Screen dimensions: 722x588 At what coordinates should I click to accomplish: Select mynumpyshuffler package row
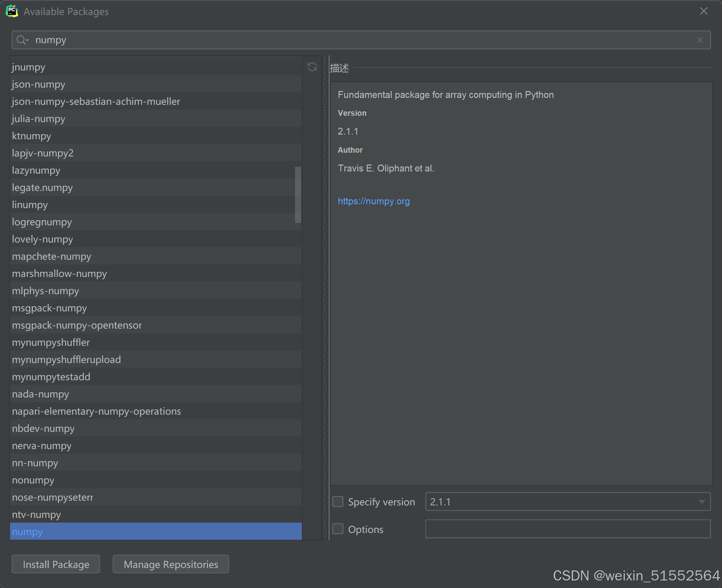tap(156, 342)
